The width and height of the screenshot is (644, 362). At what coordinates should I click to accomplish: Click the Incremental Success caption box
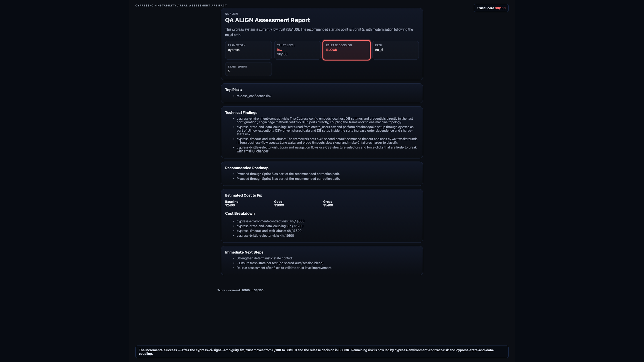(x=322, y=352)
